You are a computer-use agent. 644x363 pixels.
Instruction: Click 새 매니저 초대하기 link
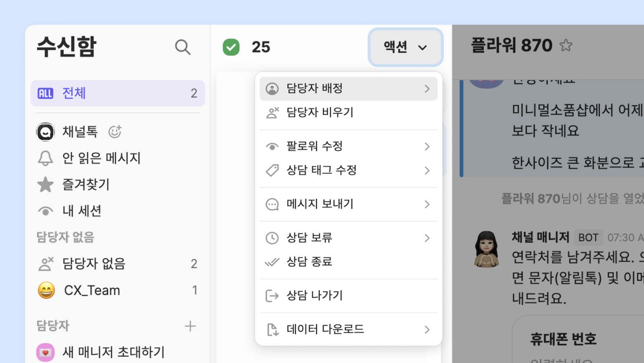tap(113, 352)
